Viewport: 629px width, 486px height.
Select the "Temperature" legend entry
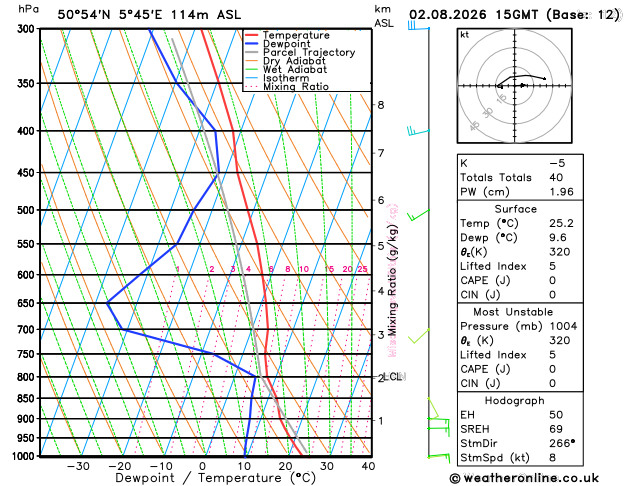click(x=296, y=35)
